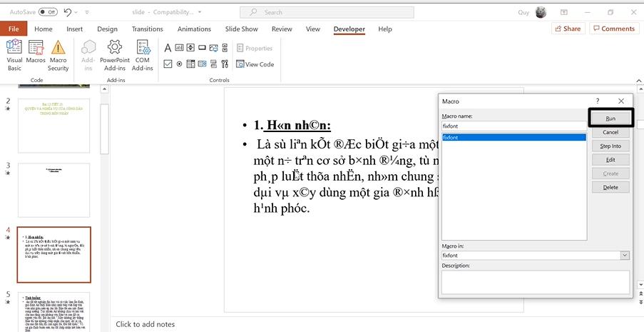Open Macro Security settings
644x332 pixels.
pos(58,55)
